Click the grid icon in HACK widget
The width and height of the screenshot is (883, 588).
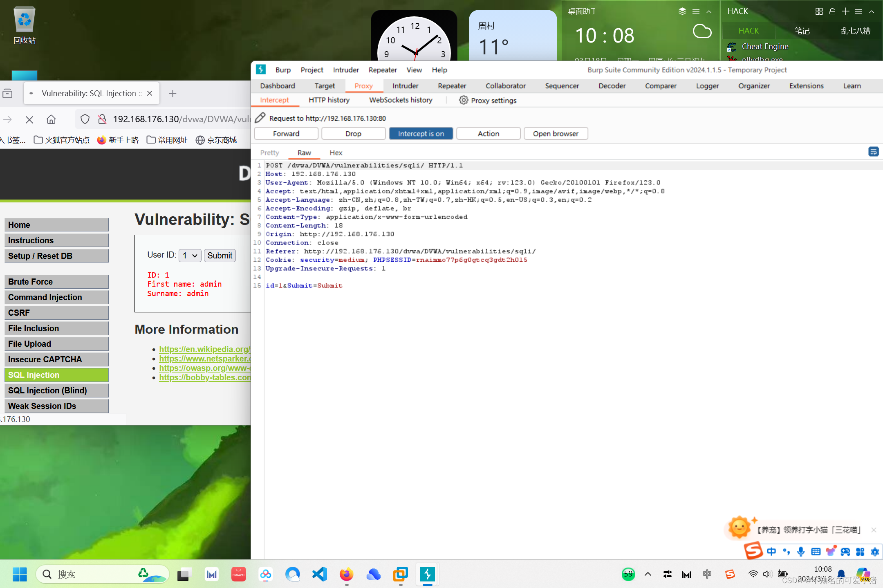(x=819, y=11)
